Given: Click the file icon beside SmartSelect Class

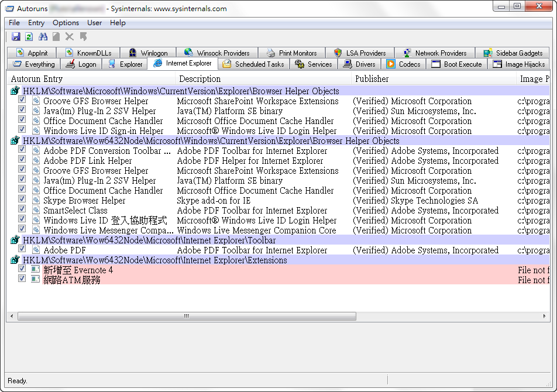Looking at the screenshot, I should click(x=36, y=210).
